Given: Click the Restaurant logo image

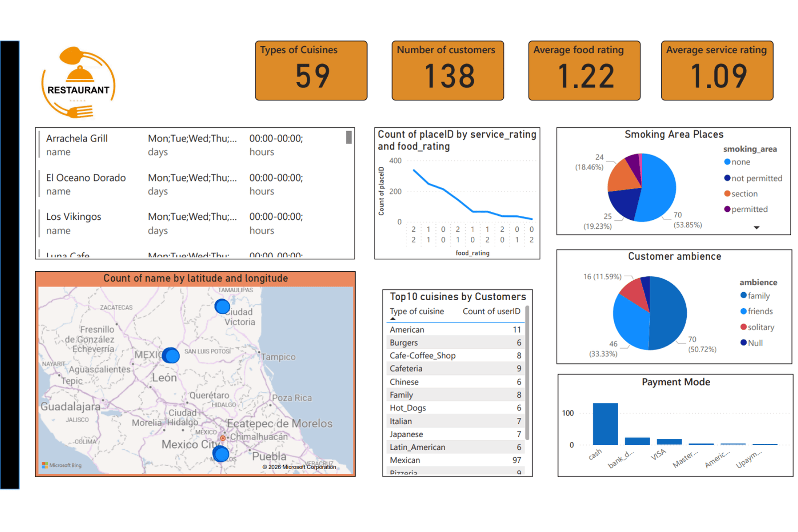Looking at the screenshot, I should 78,83.
